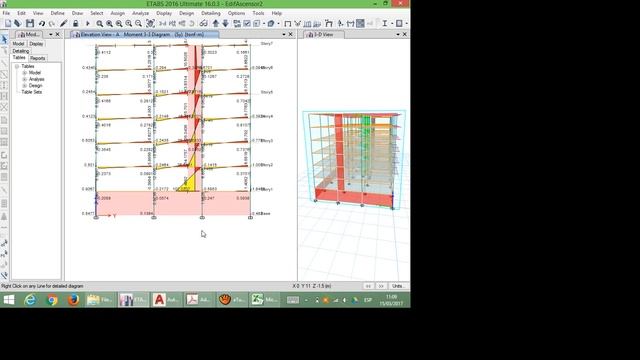Click the glasses object shrink icon
This screenshot has height=360, width=640.
click(x=203, y=24)
